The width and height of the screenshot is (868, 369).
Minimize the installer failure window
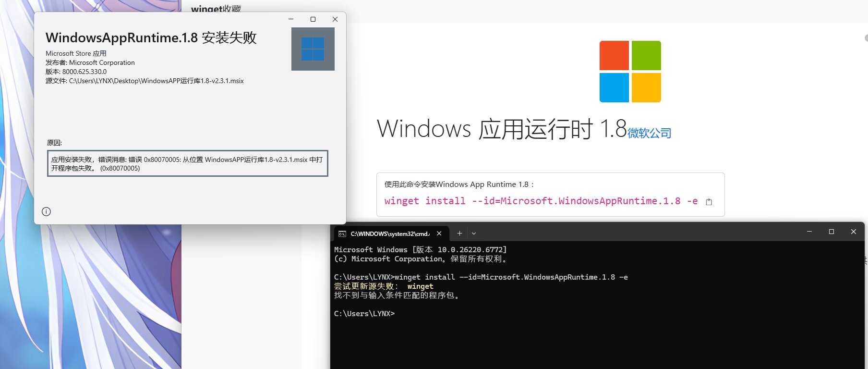pos(291,19)
